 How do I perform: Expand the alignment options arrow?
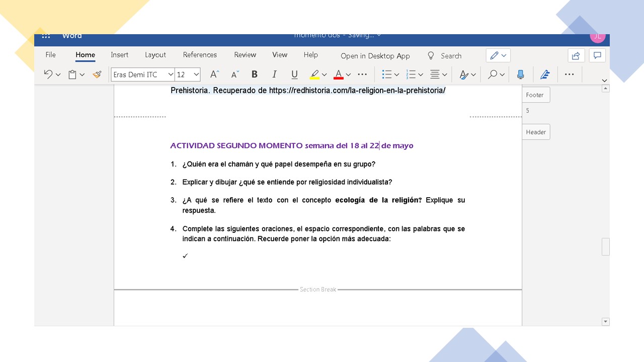coord(445,75)
